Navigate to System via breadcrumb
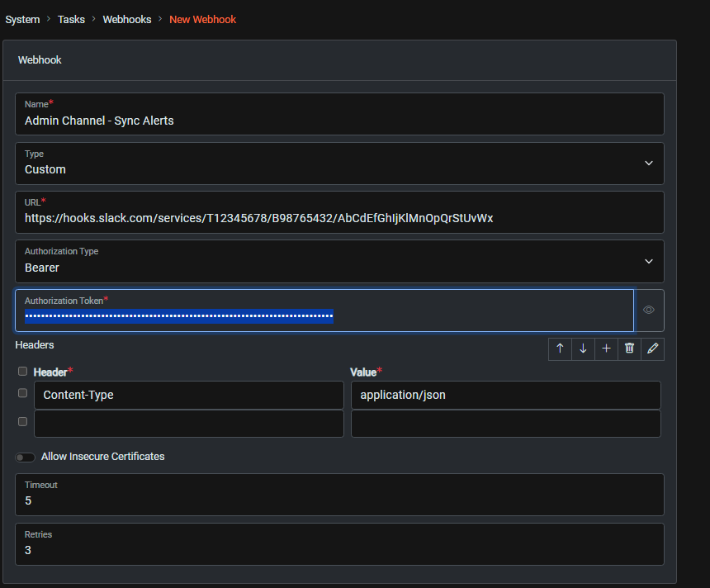 [22, 19]
